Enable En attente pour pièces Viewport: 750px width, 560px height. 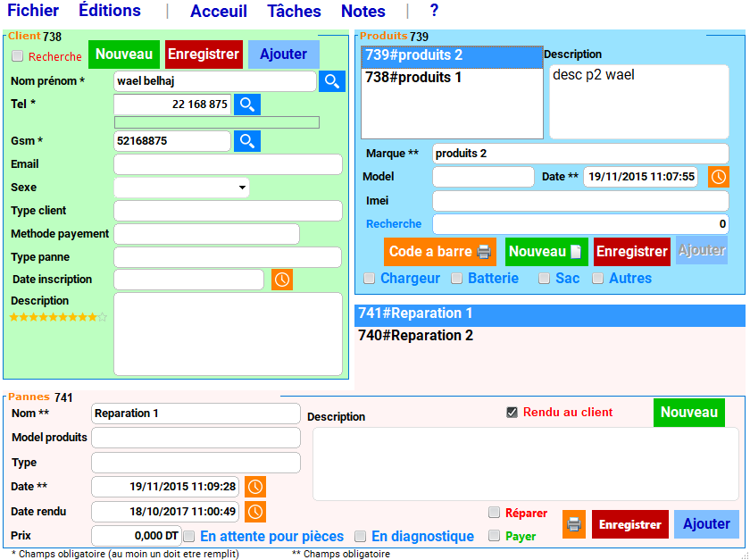click(189, 537)
